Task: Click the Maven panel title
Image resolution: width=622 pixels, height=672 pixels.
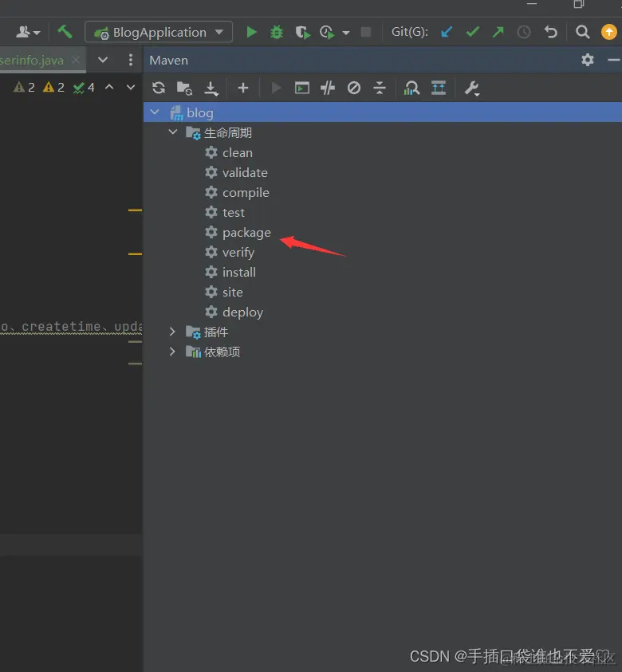Action: [168, 61]
